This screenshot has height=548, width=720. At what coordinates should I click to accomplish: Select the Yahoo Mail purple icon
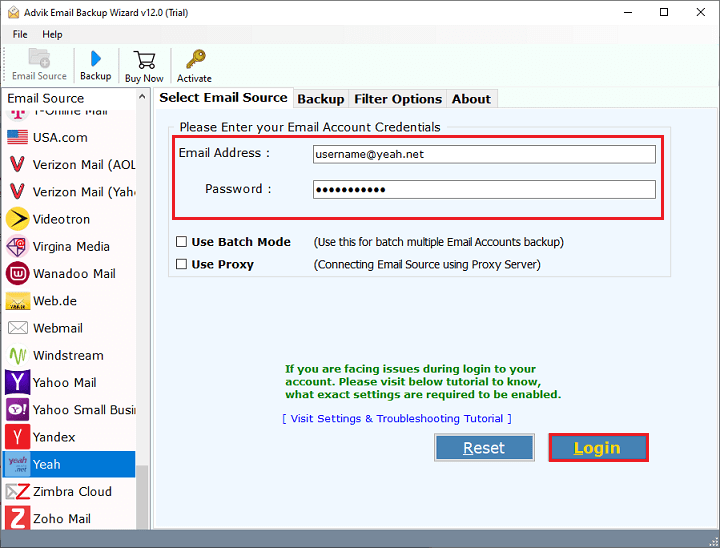coord(17,382)
